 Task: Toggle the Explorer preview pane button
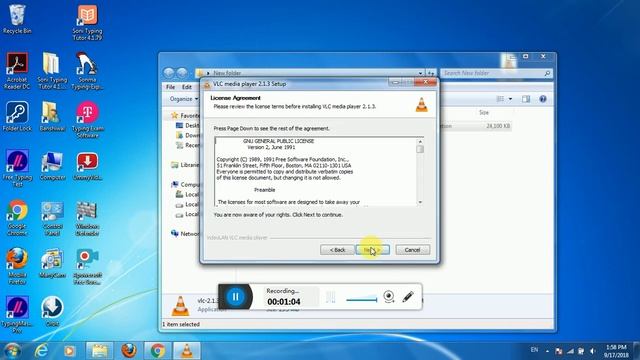click(x=526, y=99)
